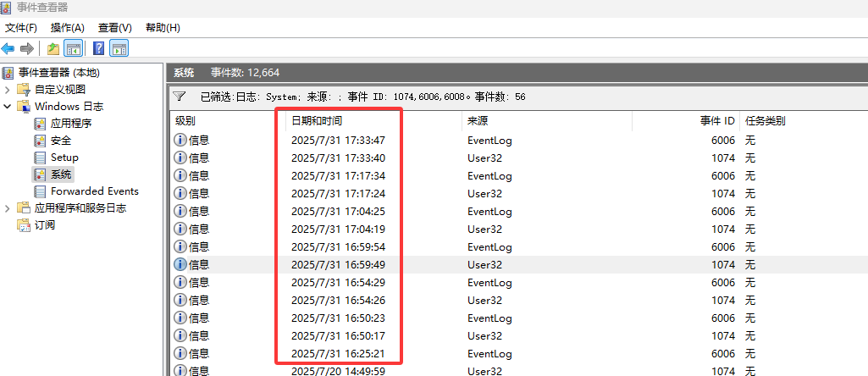Click the 事件数: 12,664 header text
Image resolution: width=868 pixels, height=376 pixels.
[246, 73]
